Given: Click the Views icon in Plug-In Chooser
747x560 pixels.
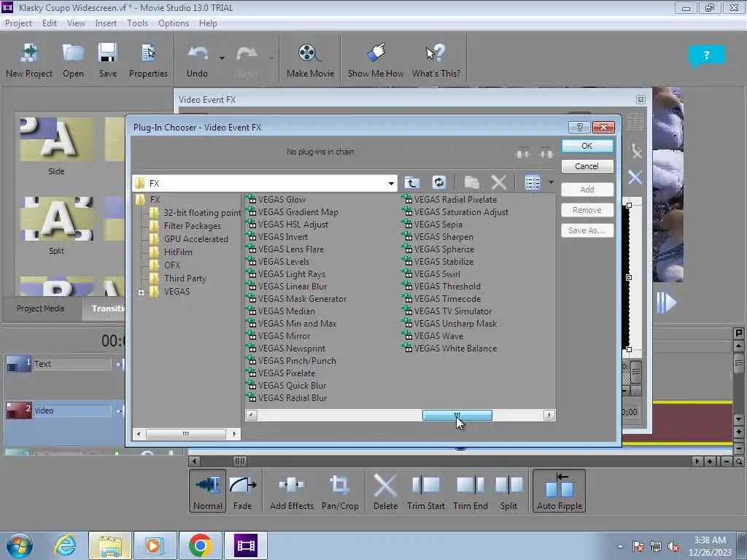Looking at the screenshot, I should [533, 182].
